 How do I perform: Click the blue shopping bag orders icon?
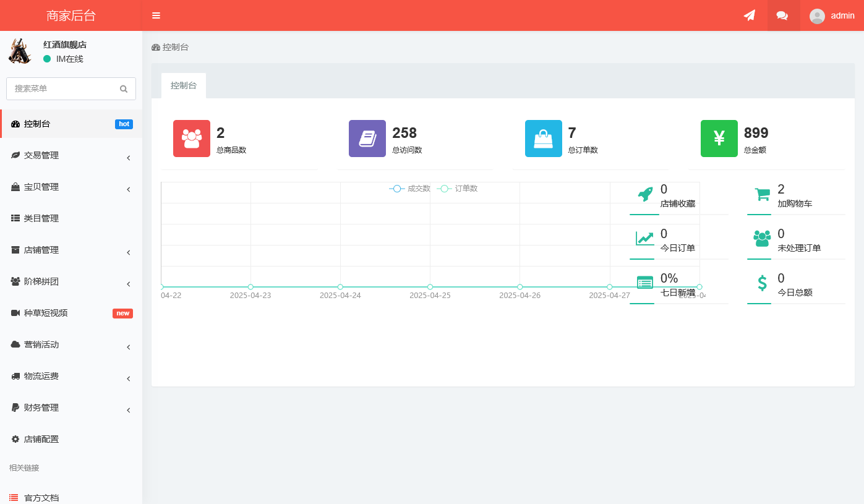[x=543, y=139]
